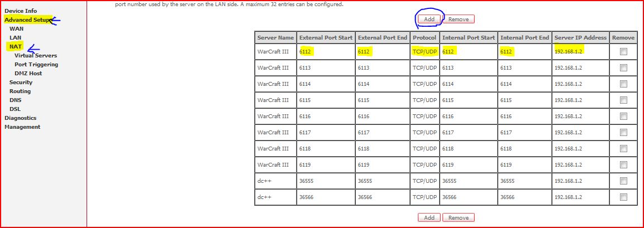This screenshot has width=644, height=228.
Task: Click Internal Port Start value 6114
Action: [x=448, y=84]
